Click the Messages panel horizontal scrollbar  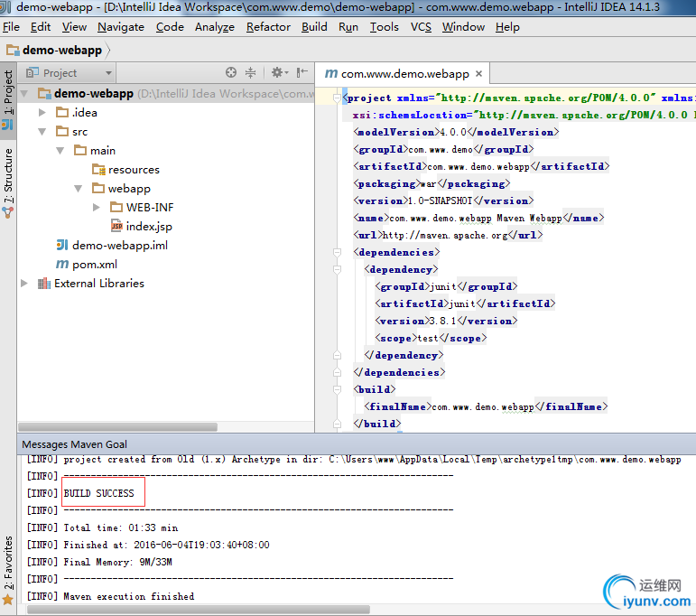[x=199, y=610]
